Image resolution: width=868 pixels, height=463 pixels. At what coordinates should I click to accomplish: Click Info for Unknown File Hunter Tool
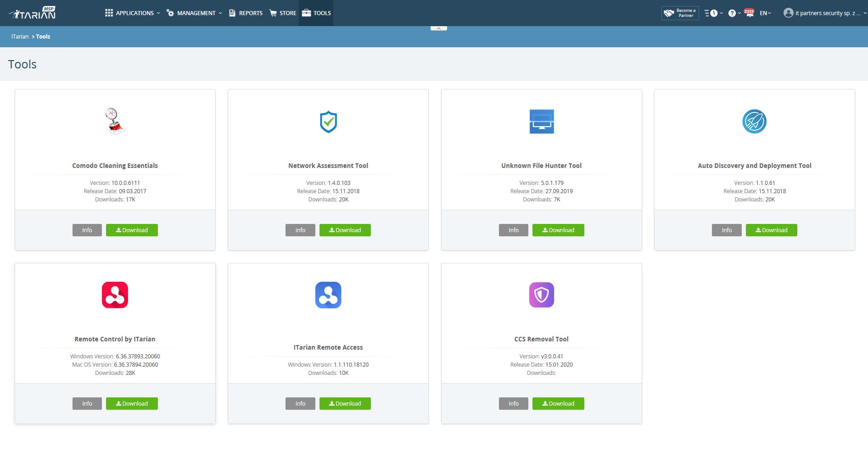tap(514, 230)
